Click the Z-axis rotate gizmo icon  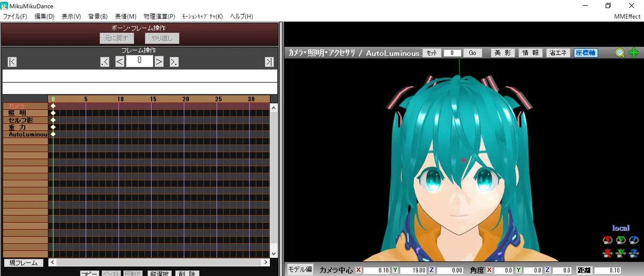pyautogui.click(x=634, y=240)
